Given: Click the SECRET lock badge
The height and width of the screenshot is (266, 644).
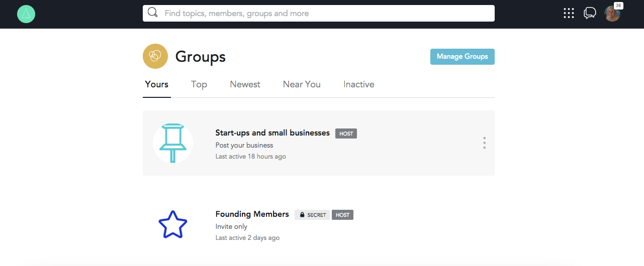Looking at the screenshot, I should pos(312,215).
